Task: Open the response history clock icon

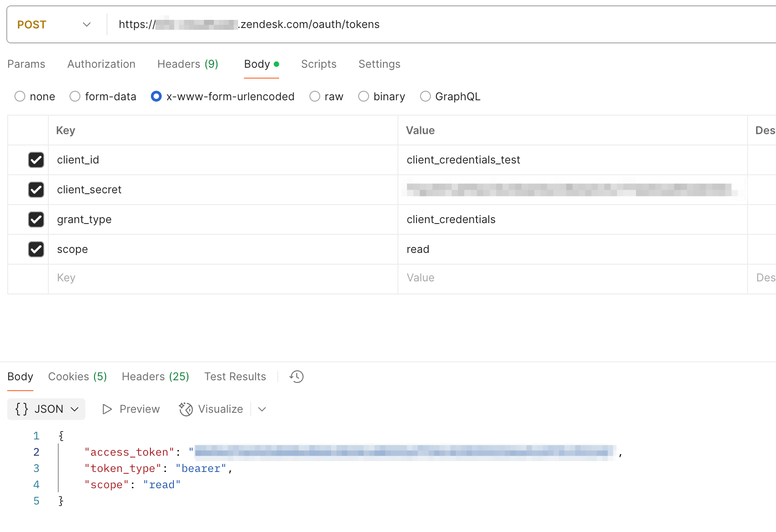Action: point(297,377)
